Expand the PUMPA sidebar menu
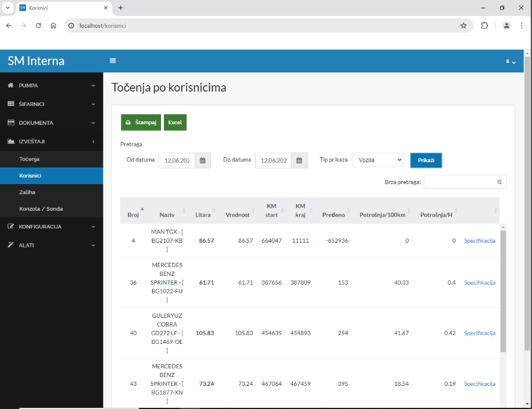The height and width of the screenshot is (409, 532). click(51, 85)
